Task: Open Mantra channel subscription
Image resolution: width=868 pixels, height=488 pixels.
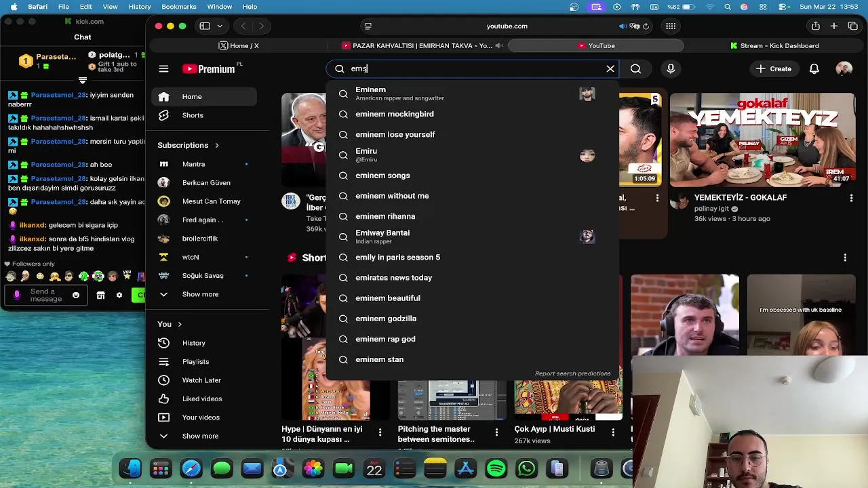Action: click(x=204, y=164)
